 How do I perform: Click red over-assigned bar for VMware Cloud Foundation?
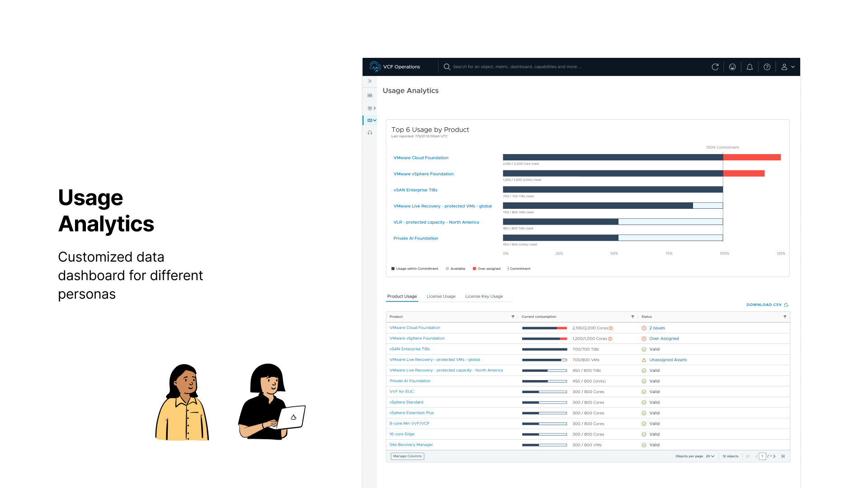click(751, 157)
